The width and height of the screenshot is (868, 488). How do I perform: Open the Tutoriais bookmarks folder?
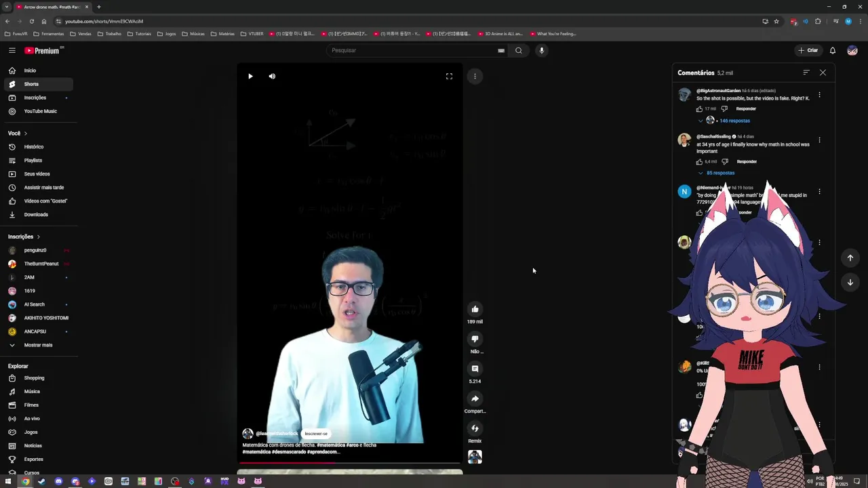(x=139, y=34)
